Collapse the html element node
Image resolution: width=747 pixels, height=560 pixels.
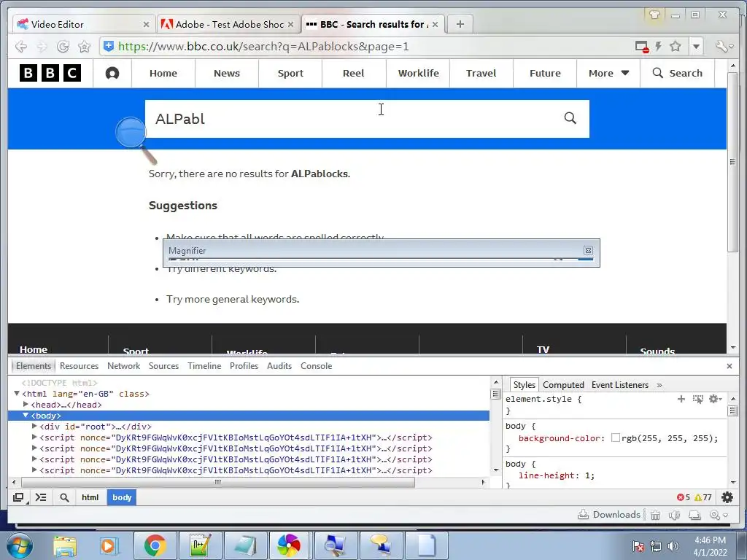coord(17,393)
